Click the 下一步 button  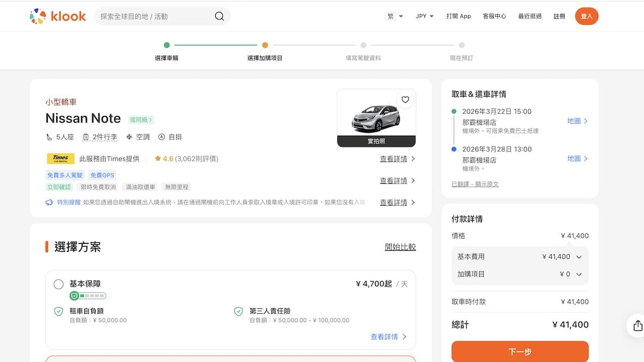click(520, 352)
